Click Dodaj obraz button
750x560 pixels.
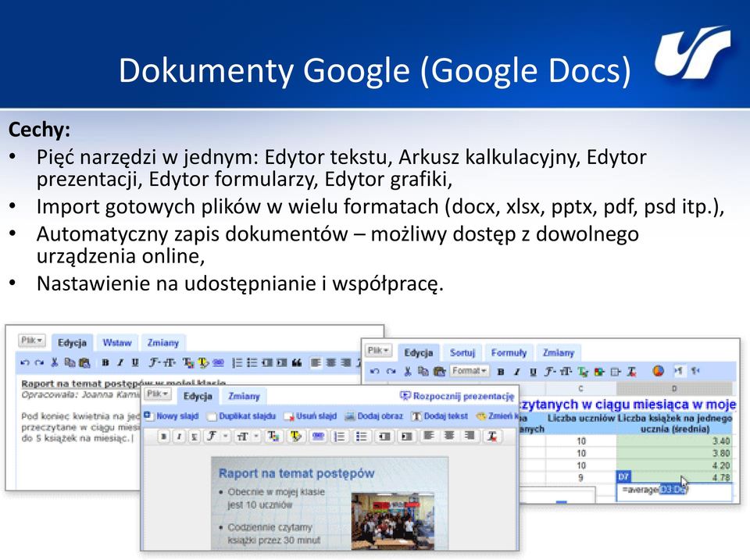click(x=374, y=416)
